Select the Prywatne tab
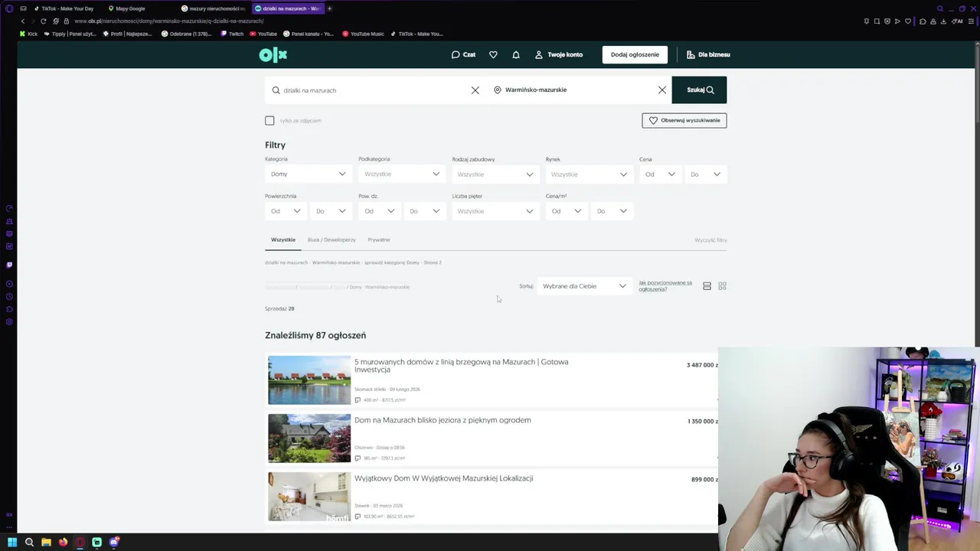Image resolution: width=980 pixels, height=551 pixels. coord(379,240)
